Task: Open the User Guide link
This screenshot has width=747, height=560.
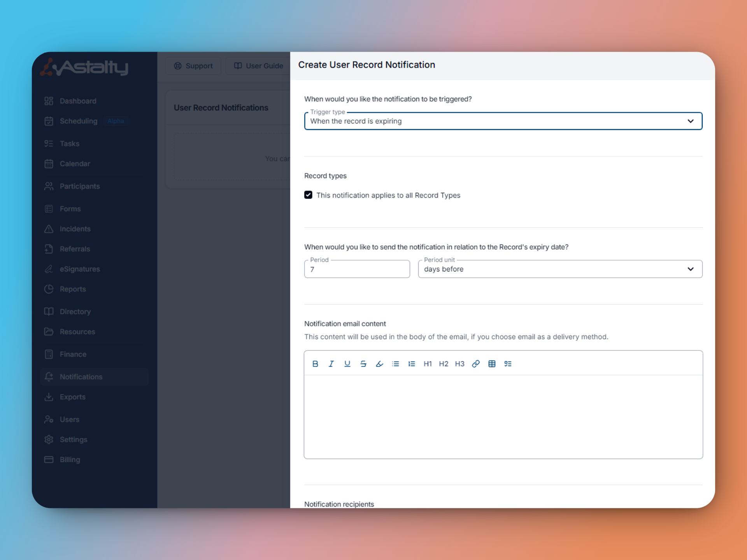Action: (258, 66)
